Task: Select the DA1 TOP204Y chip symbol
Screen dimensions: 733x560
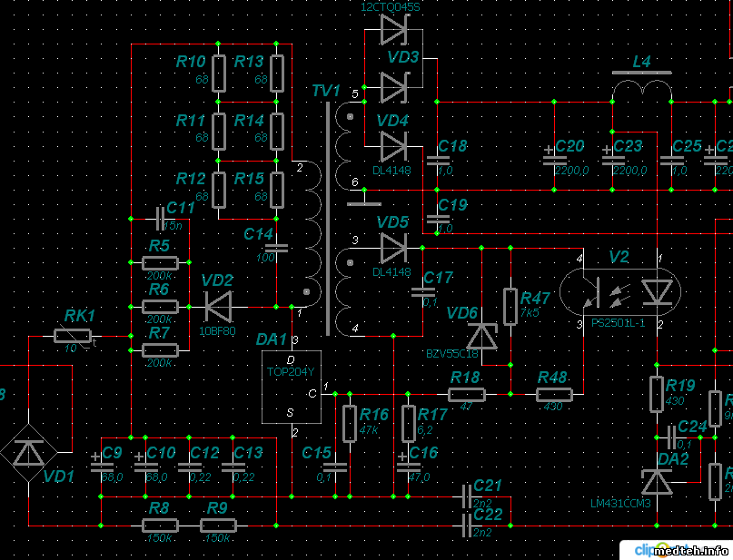Action: (x=292, y=386)
